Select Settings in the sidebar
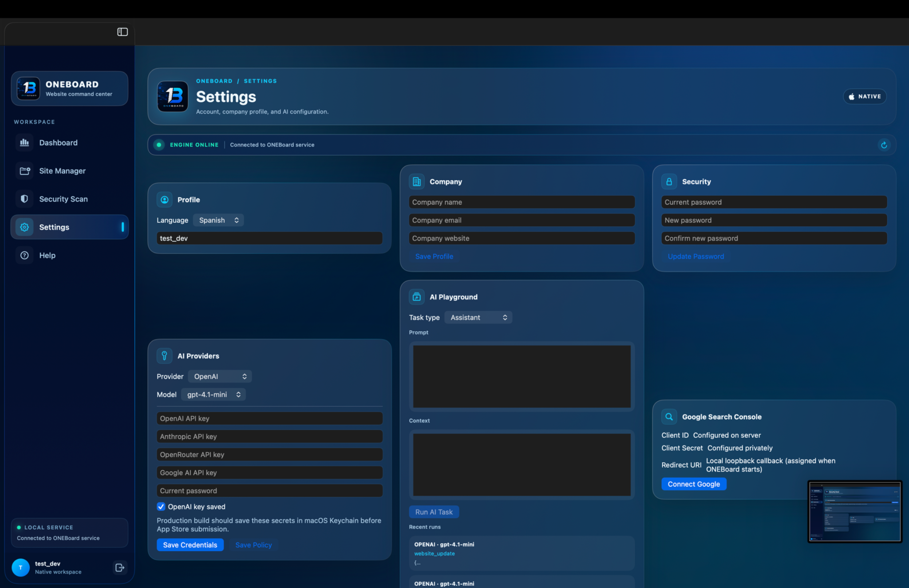 (69, 227)
